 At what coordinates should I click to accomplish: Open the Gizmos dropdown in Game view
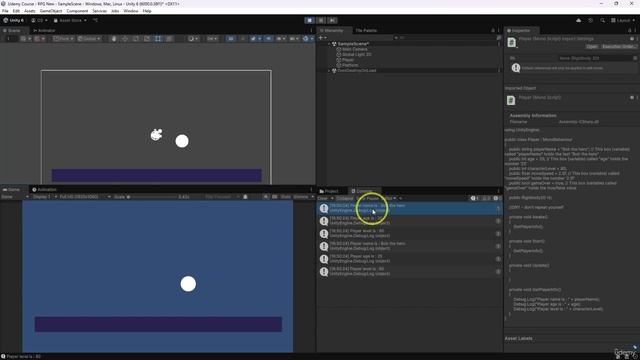pos(303,197)
